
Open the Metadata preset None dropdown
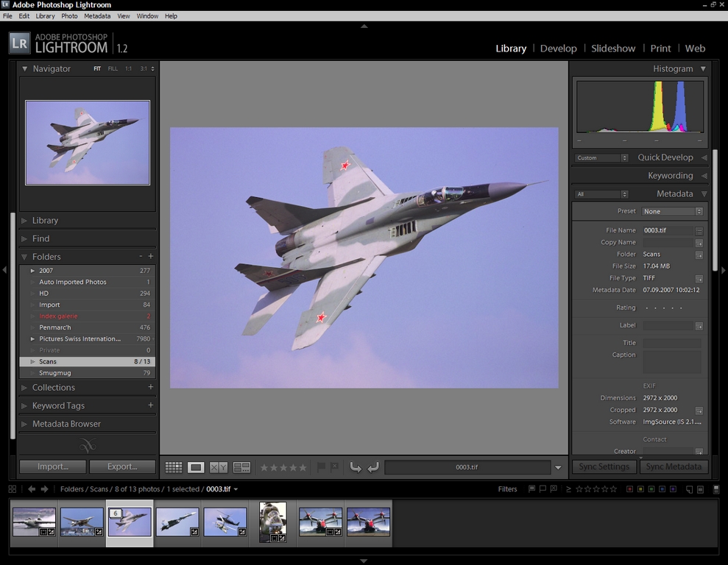(x=672, y=212)
